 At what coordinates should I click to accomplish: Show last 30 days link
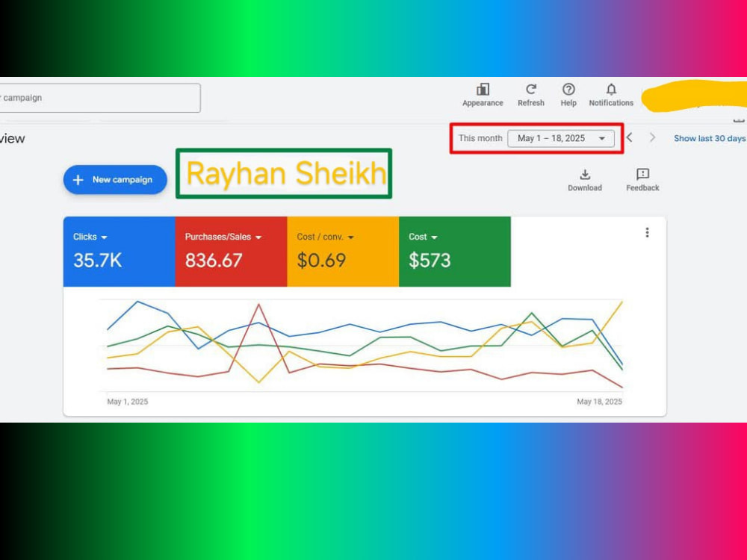click(x=710, y=139)
